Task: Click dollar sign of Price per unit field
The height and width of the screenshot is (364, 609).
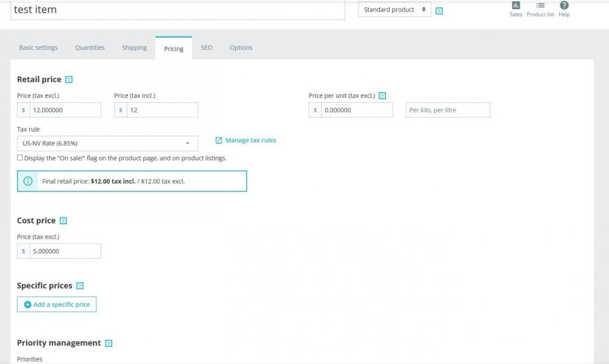Action: click(315, 110)
